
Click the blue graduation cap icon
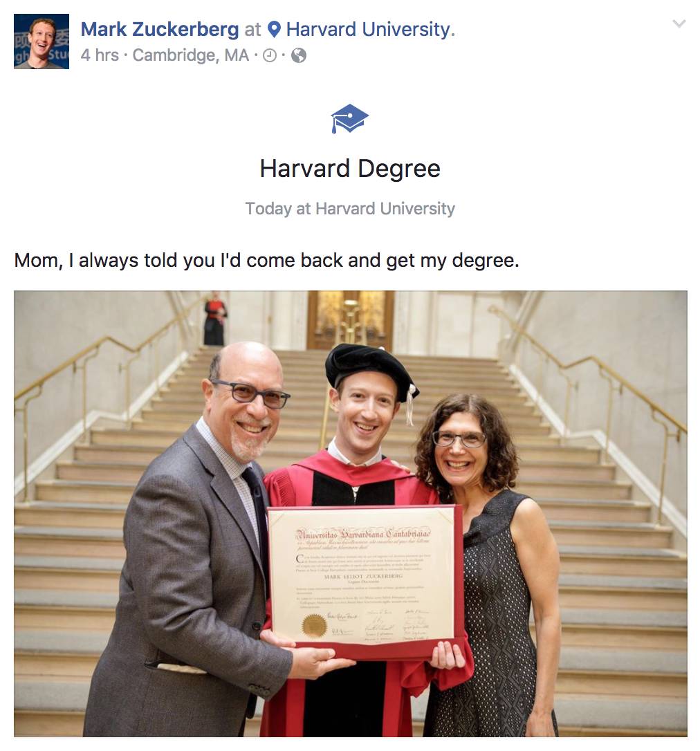[x=350, y=119]
